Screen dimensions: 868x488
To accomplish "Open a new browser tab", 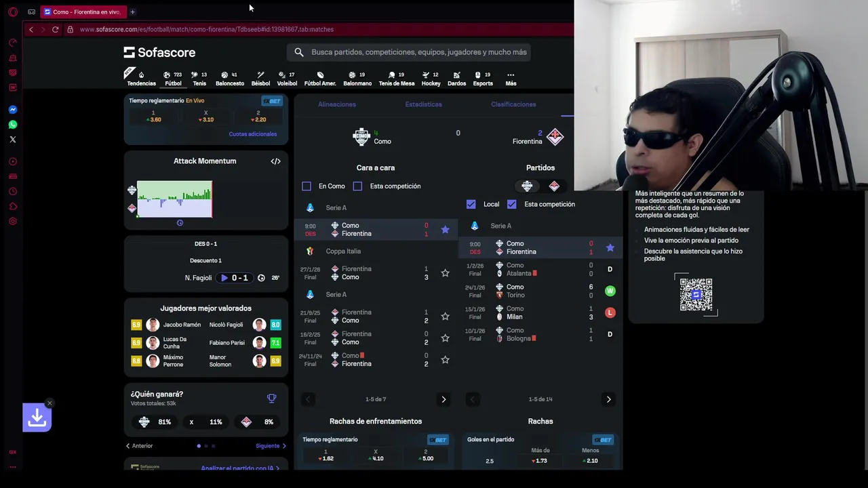I will pos(132,12).
